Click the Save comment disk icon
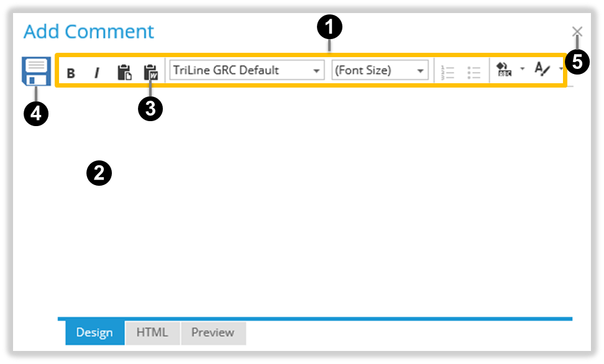The width and height of the screenshot is (604, 364). tap(37, 70)
